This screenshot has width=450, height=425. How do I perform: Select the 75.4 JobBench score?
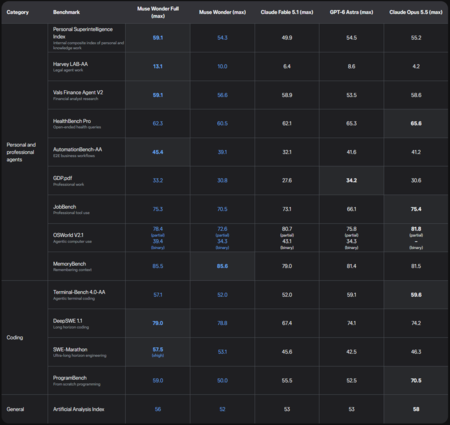pyautogui.click(x=416, y=209)
